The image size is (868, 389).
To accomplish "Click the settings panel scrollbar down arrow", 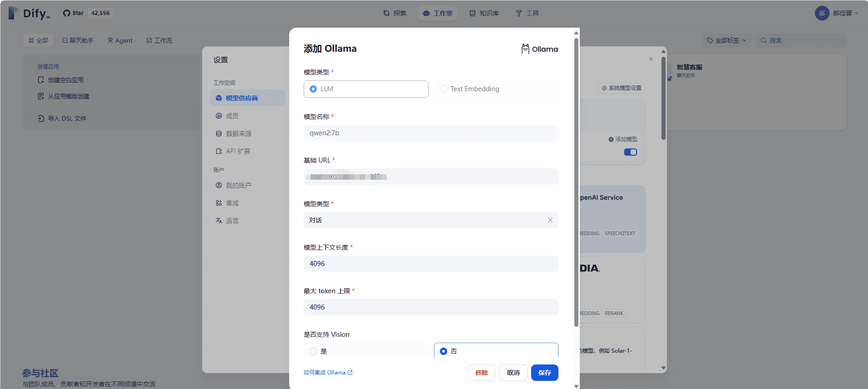I will point(663,368).
